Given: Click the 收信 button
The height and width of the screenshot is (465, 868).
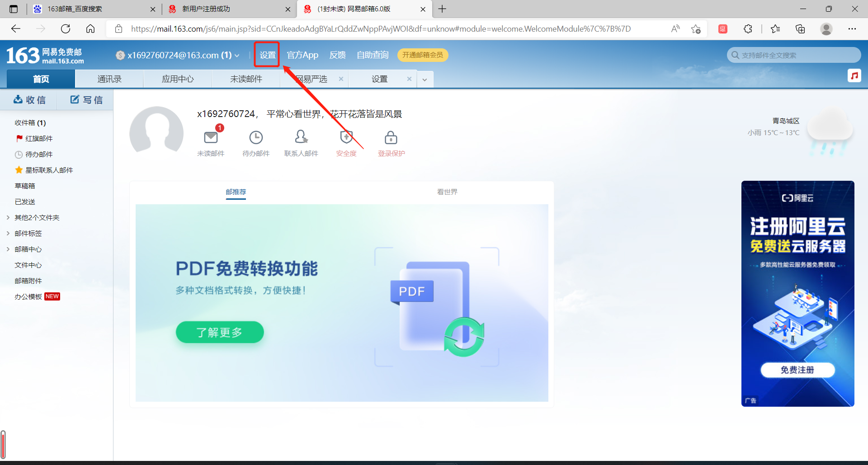Looking at the screenshot, I should pos(29,100).
